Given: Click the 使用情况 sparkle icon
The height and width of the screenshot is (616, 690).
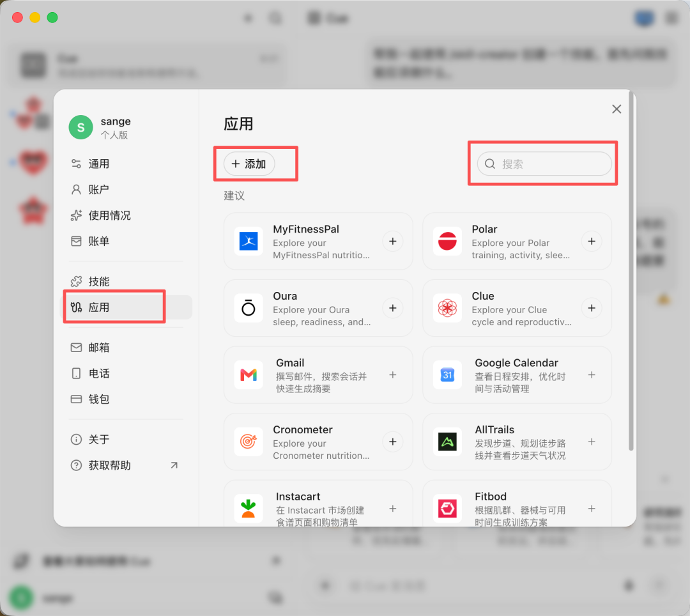Looking at the screenshot, I should point(76,215).
